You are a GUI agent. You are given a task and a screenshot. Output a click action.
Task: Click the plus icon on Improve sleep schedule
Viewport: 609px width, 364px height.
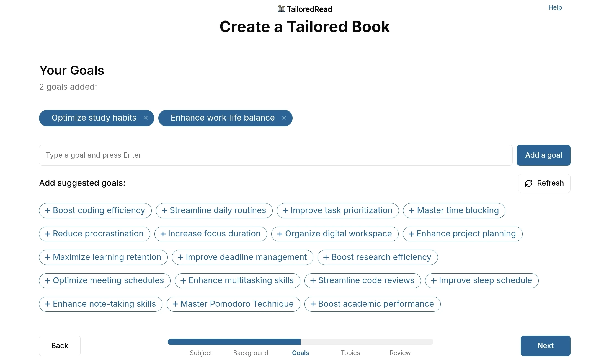(x=434, y=281)
